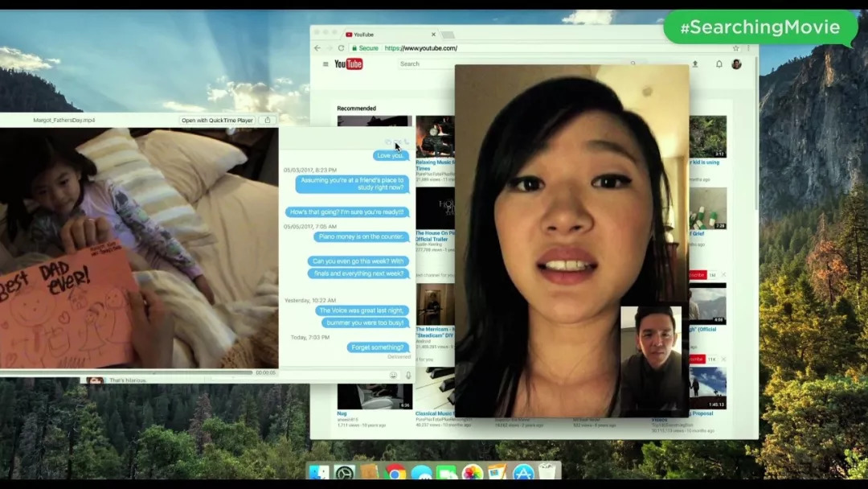The height and width of the screenshot is (489, 868).
Task: Click 'The Voice was great last night,' bubble
Action: coord(362,310)
